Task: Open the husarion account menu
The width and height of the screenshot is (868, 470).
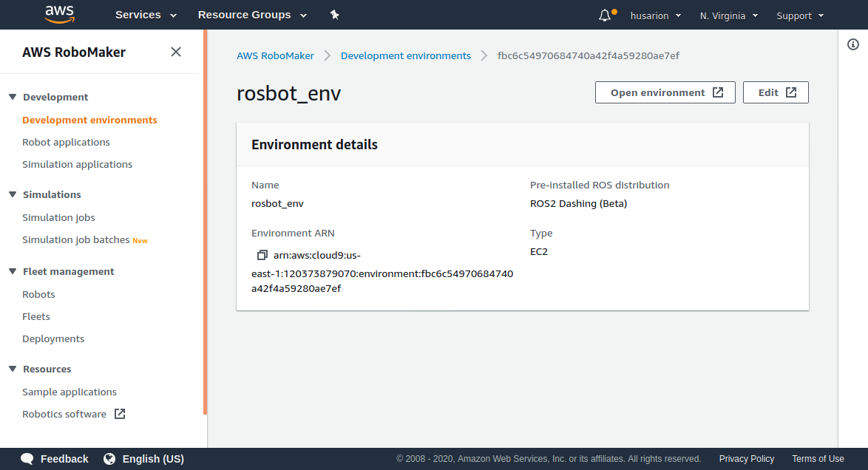Action: click(656, 16)
